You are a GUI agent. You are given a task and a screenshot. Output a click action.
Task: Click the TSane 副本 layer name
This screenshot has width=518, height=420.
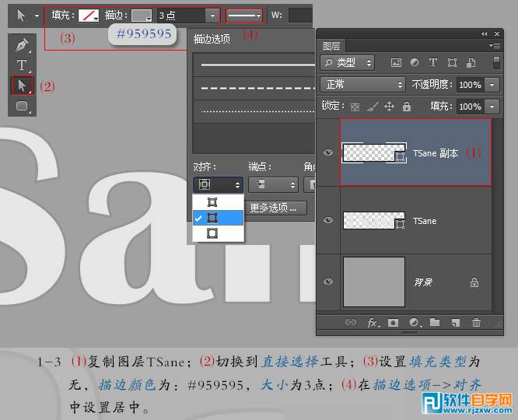click(436, 153)
